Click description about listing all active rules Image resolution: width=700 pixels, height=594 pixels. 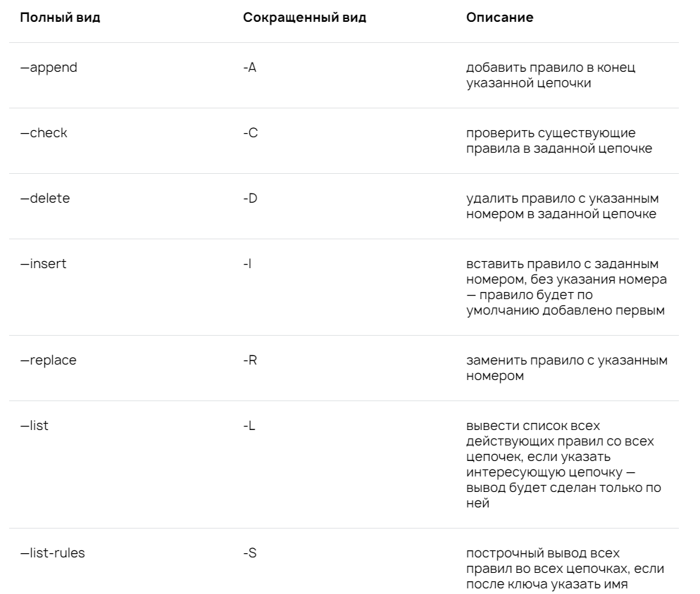(x=563, y=464)
